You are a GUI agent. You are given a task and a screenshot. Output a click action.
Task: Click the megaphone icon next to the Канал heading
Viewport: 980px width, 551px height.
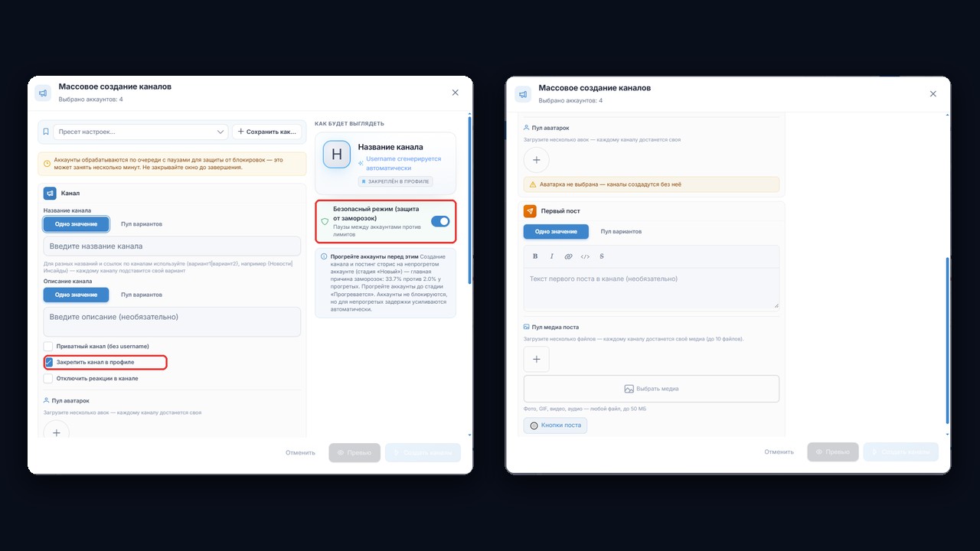point(50,194)
